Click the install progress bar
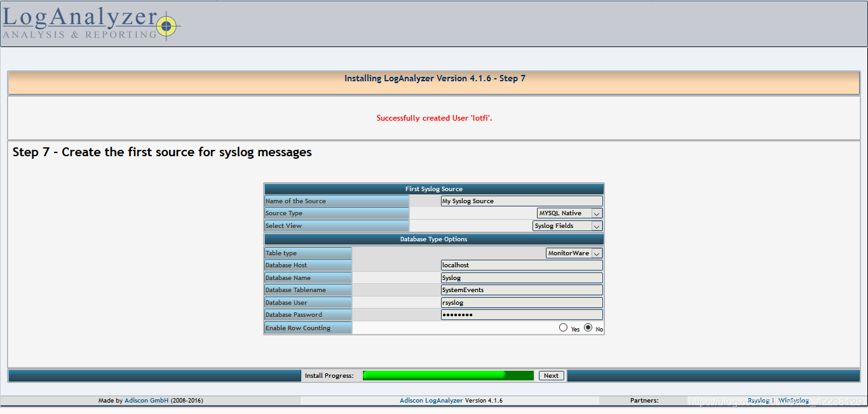The height and width of the screenshot is (414, 868). 448,376
